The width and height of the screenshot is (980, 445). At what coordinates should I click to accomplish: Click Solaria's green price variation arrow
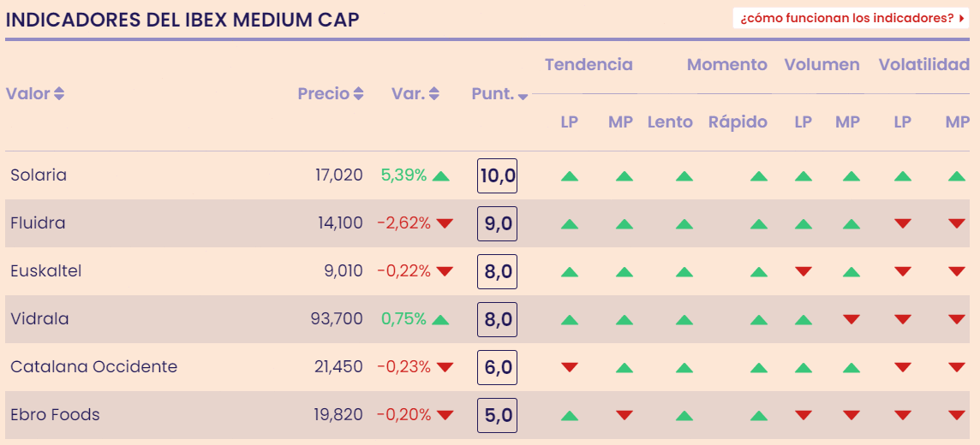coord(441,176)
